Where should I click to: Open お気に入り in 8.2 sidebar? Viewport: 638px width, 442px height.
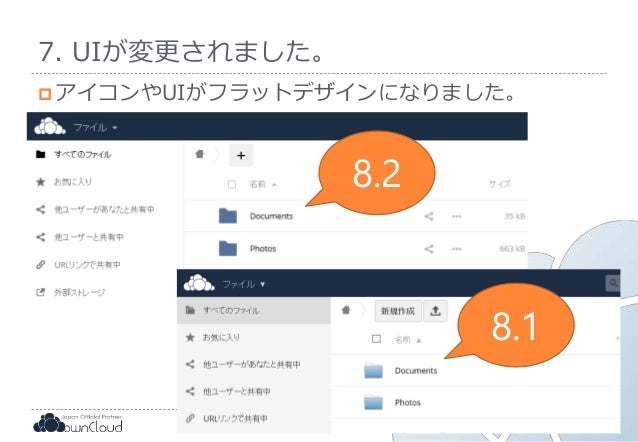point(73,182)
